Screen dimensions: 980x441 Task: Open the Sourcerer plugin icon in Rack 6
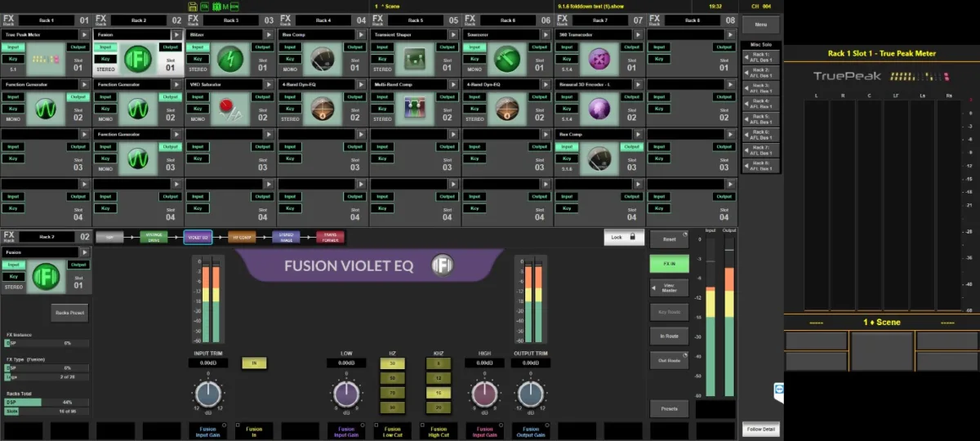(506, 60)
